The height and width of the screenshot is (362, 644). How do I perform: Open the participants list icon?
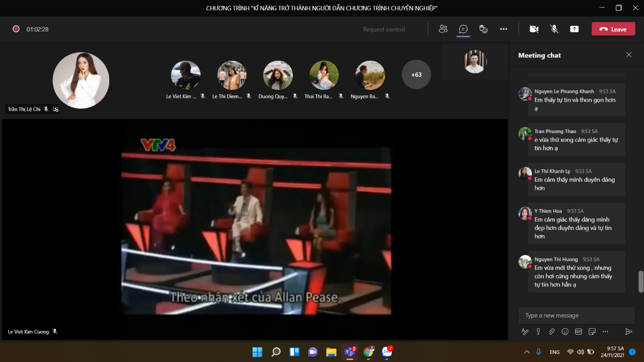(x=443, y=29)
